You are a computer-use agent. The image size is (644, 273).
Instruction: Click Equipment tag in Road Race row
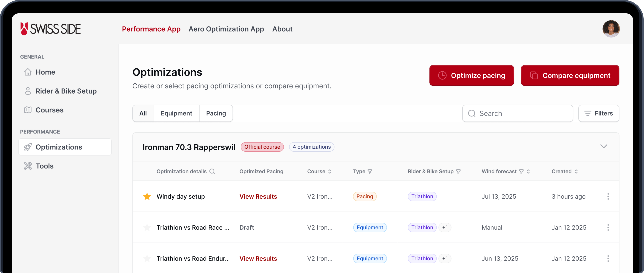(x=370, y=227)
